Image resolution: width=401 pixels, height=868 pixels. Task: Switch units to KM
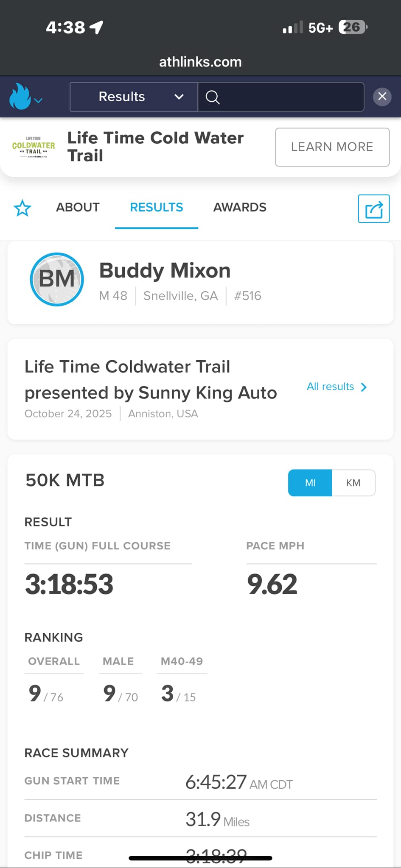tap(353, 483)
